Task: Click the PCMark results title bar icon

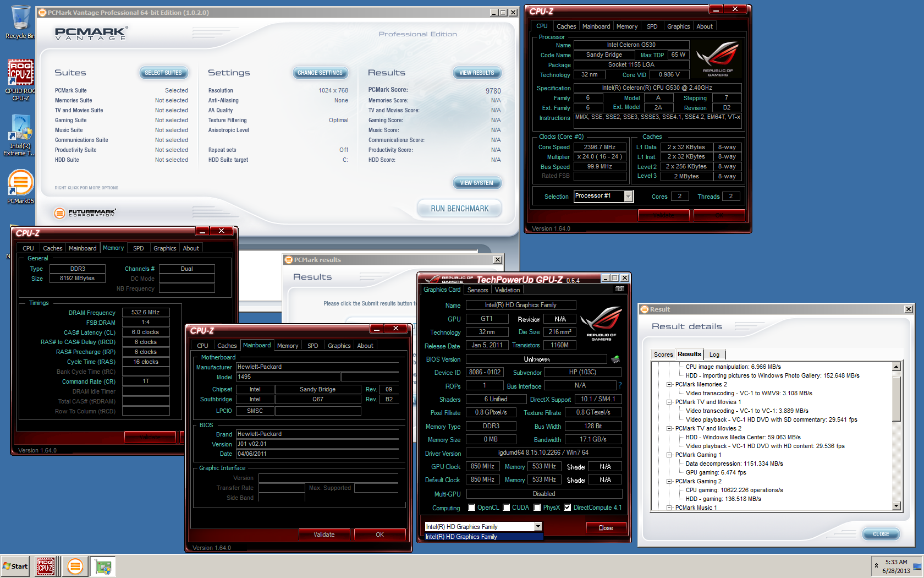Action: pos(289,260)
